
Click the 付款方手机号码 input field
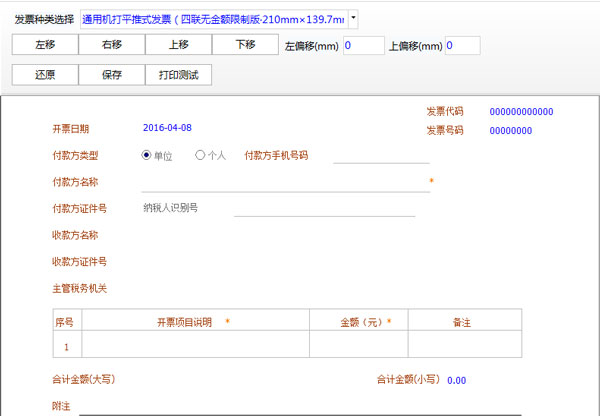coord(380,155)
